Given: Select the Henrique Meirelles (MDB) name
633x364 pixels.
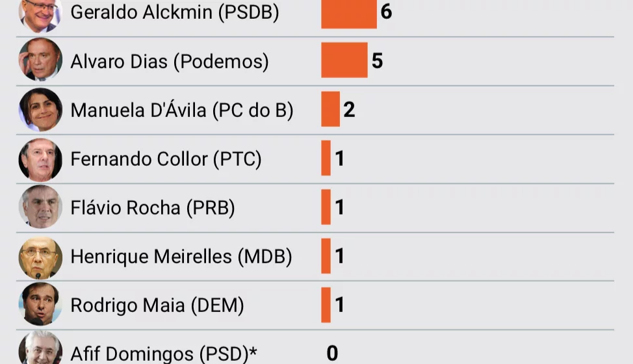Looking at the screenshot, I should point(181,257).
